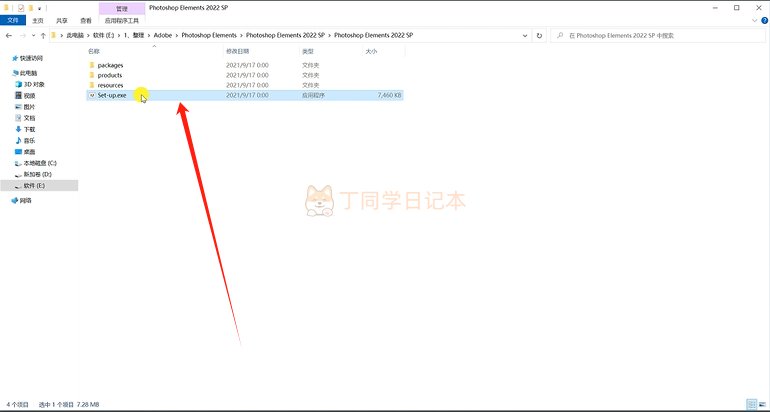Switch to large icons view in the status bar
This screenshot has width=770, height=412.
[x=763, y=404]
